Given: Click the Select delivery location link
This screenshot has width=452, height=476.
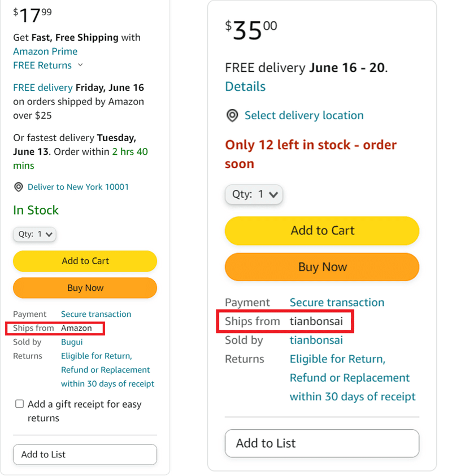Looking at the screenshot, I should pos(304,116).
